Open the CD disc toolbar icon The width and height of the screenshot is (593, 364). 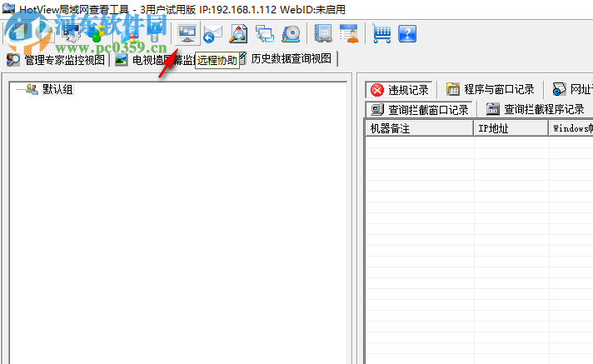[x=291, y=34]
